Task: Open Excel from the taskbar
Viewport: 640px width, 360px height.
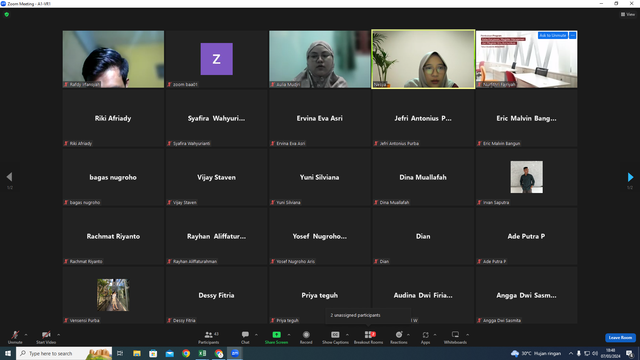Action: (x=202, y=353)
